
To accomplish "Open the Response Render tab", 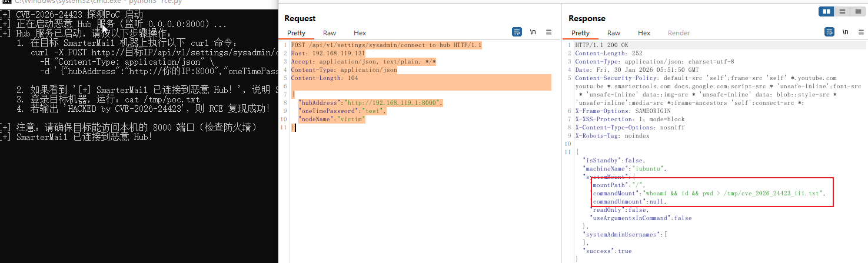I will pos(679,33).
